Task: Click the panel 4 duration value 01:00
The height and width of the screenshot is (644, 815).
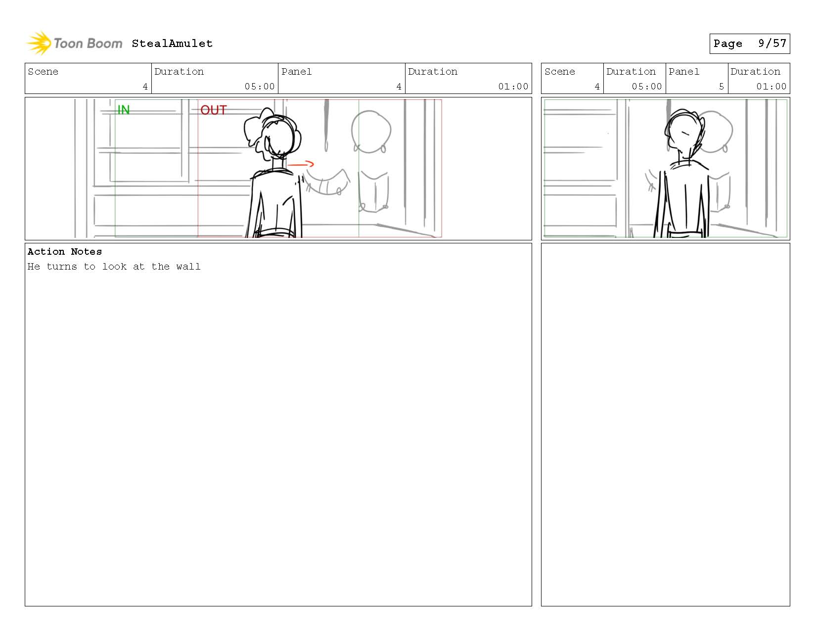Action: [513, 87]
